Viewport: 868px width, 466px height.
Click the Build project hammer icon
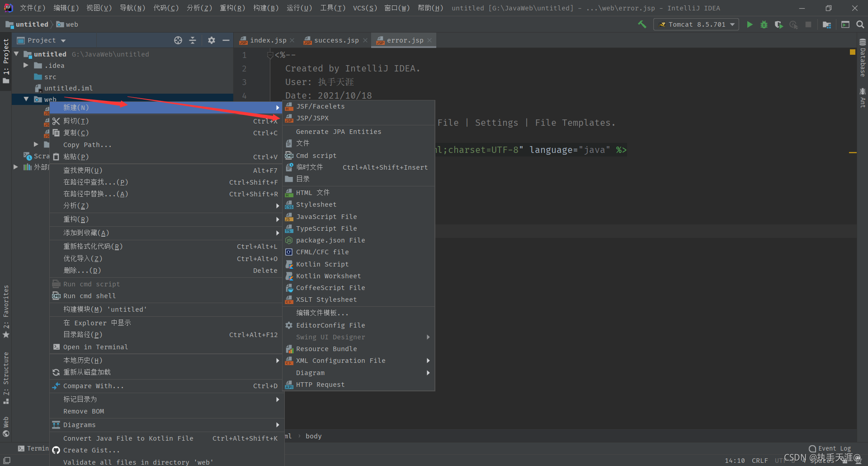click(642, 24)
